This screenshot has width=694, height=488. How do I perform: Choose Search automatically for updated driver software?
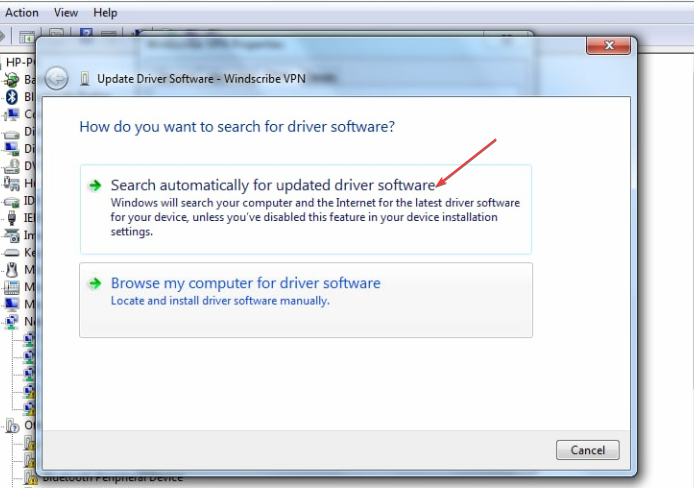point(305,209)
